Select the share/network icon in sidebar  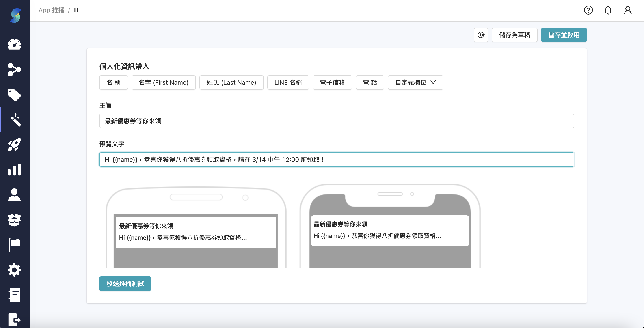click(14, 69)
